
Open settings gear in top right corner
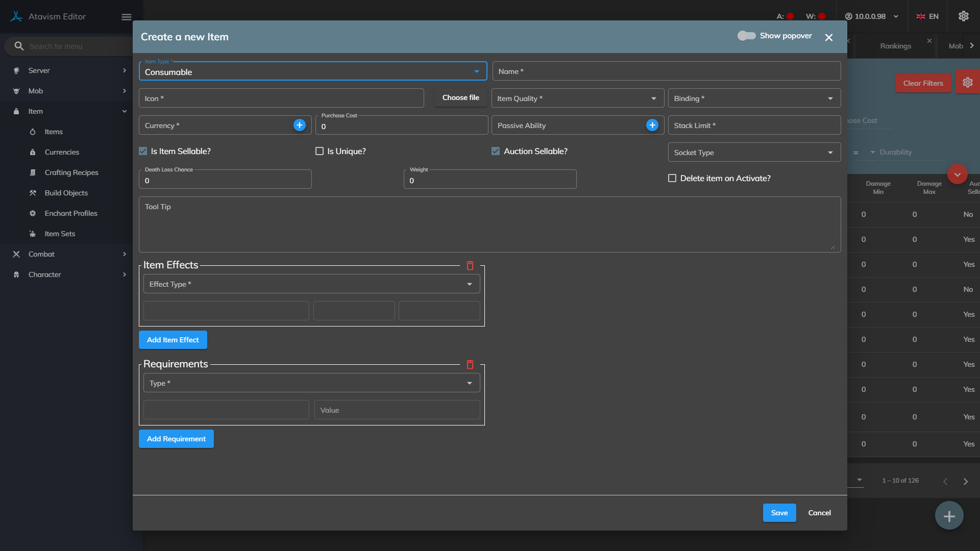963,16
